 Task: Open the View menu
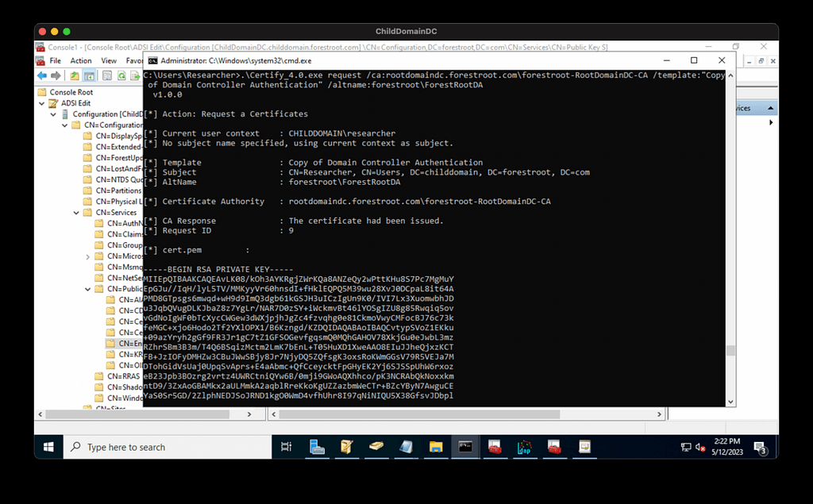[109, 60]
